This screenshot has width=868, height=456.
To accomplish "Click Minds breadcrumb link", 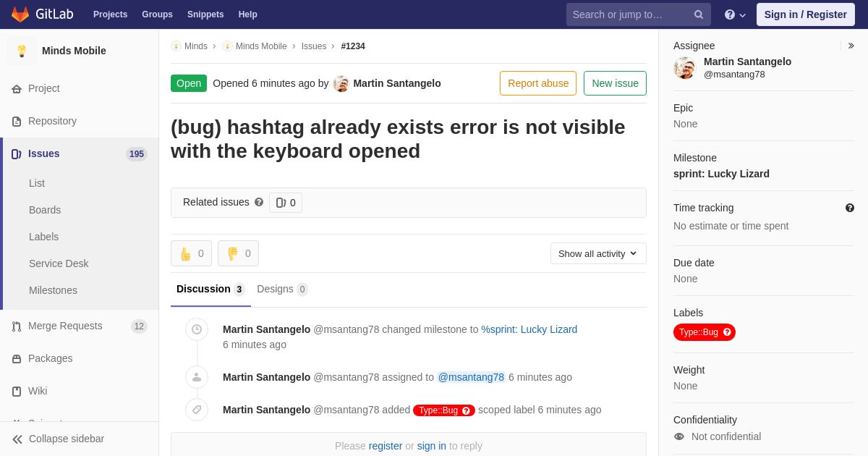I will [x=196, y=46].
